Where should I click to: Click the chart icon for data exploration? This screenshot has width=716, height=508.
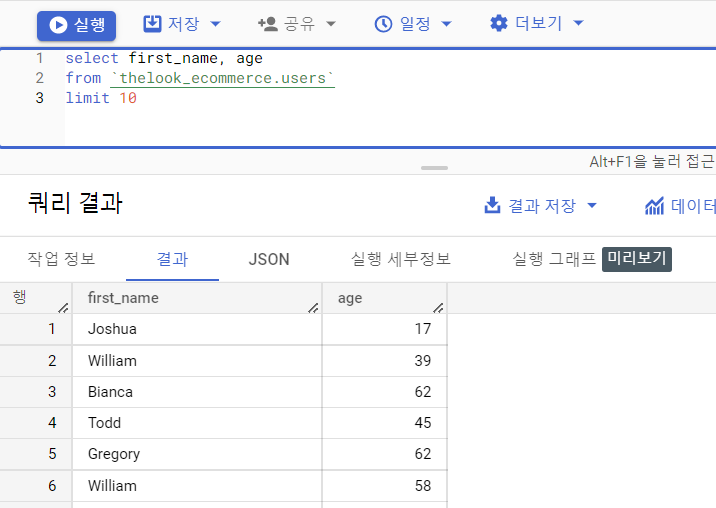654,206
